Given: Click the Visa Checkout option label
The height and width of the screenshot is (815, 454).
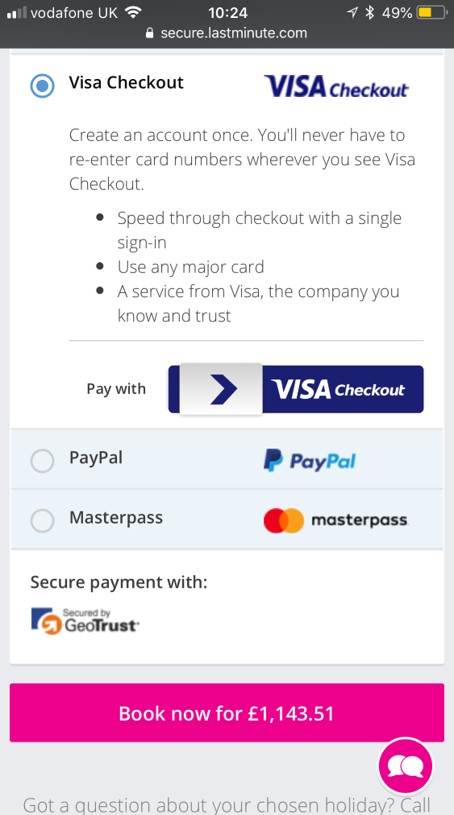Looking at the screenshot, I should click(126, 83).
